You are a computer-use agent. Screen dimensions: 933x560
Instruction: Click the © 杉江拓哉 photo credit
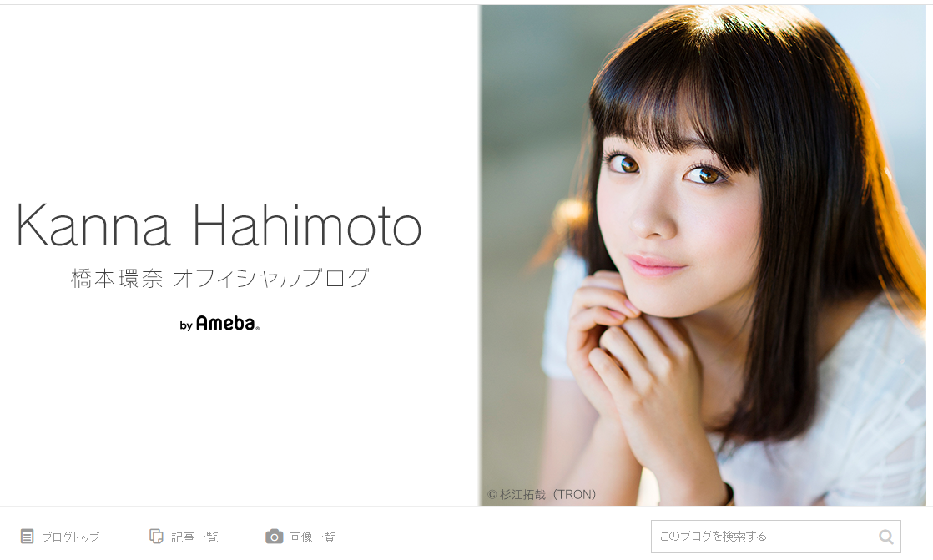[x=517, y=494]
